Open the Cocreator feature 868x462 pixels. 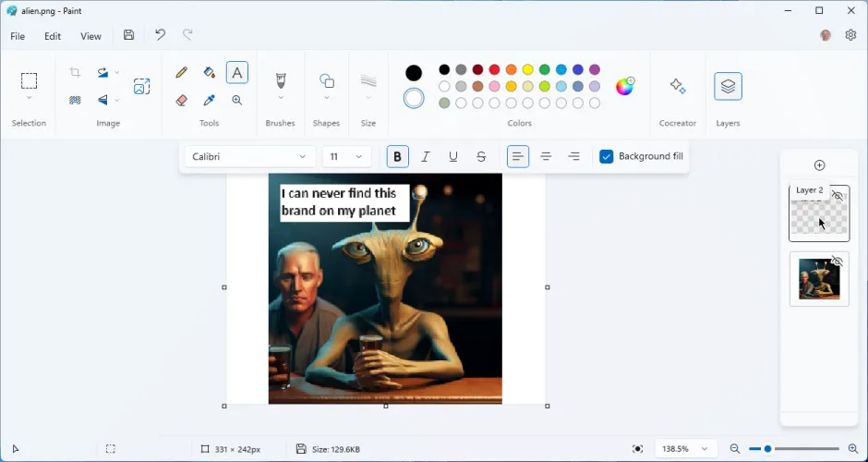coord(678,87)
